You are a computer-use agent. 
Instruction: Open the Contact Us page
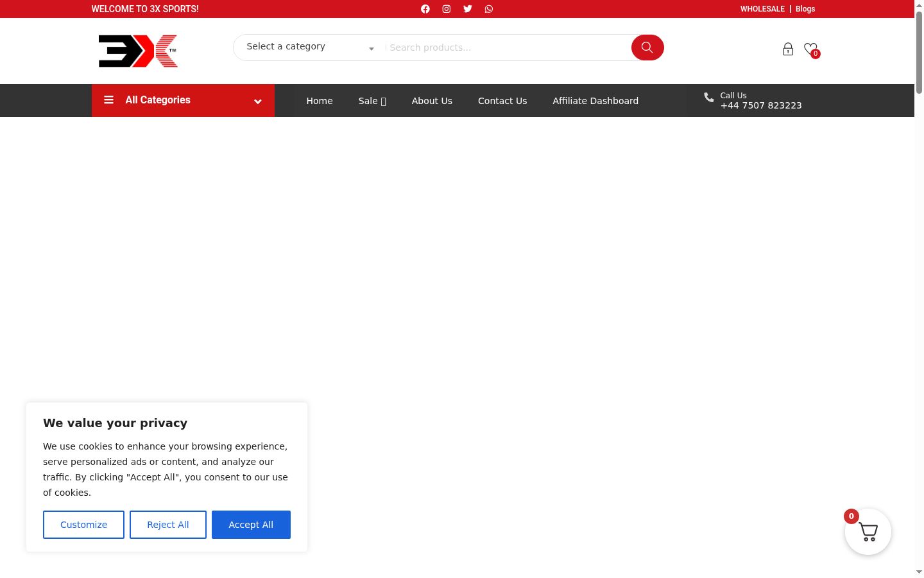click(502, 101)
